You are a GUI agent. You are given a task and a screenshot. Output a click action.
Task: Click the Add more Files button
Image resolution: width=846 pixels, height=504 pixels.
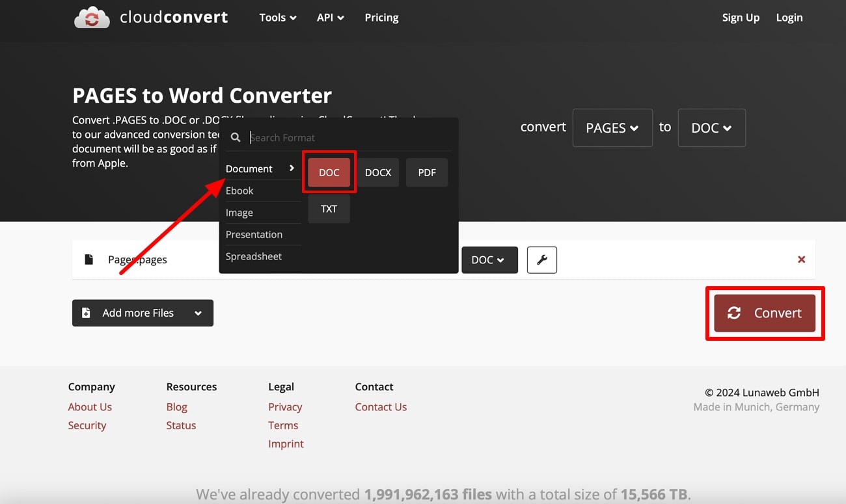click(x=143, y=313)
